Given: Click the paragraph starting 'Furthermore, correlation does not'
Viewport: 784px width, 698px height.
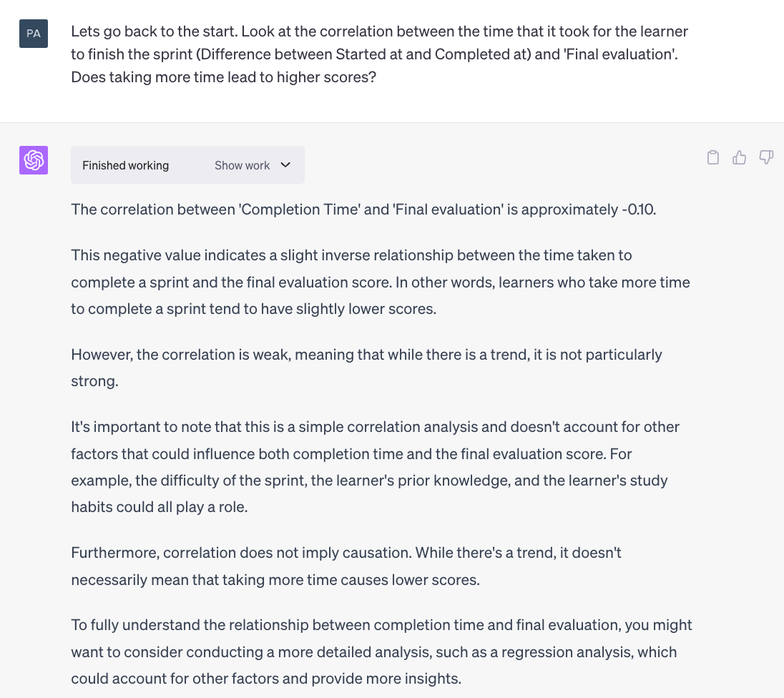Looking at the screenshot, I should coord(346,566).
